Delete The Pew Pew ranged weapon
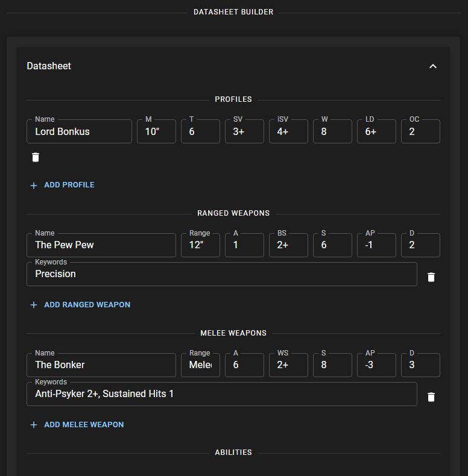The image size is (468, 476). [431, 277]
